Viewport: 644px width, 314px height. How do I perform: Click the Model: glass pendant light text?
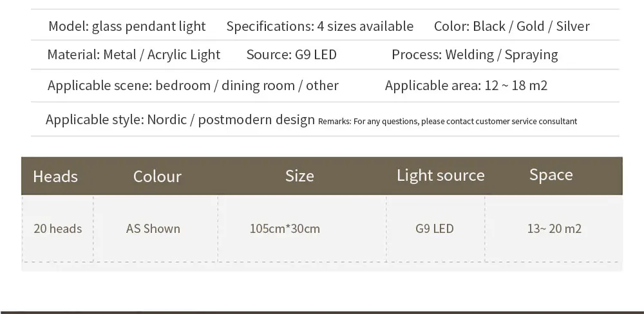(127, 26)
